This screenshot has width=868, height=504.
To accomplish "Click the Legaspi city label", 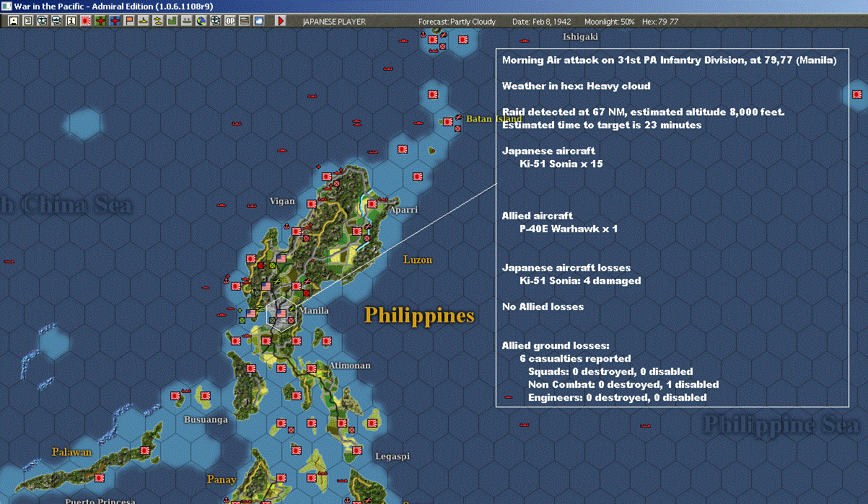I will click(x=393, y=456).
